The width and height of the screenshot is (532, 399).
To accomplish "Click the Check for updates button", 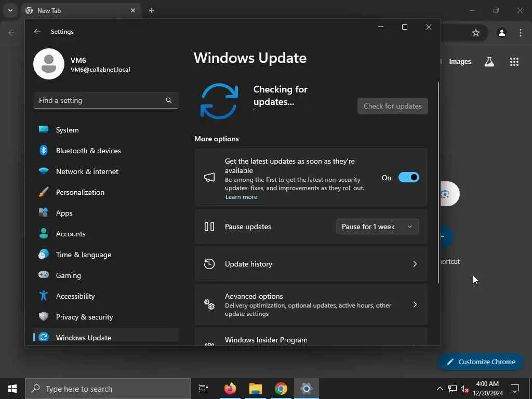I will coord(393,106).
